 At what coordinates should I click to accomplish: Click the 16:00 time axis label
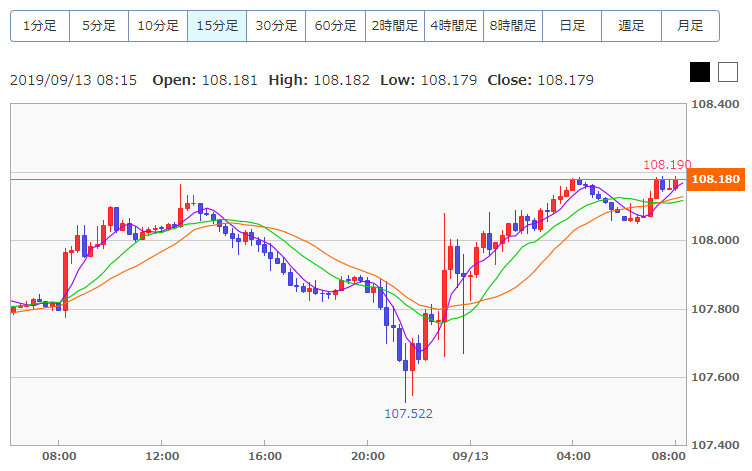265,456
